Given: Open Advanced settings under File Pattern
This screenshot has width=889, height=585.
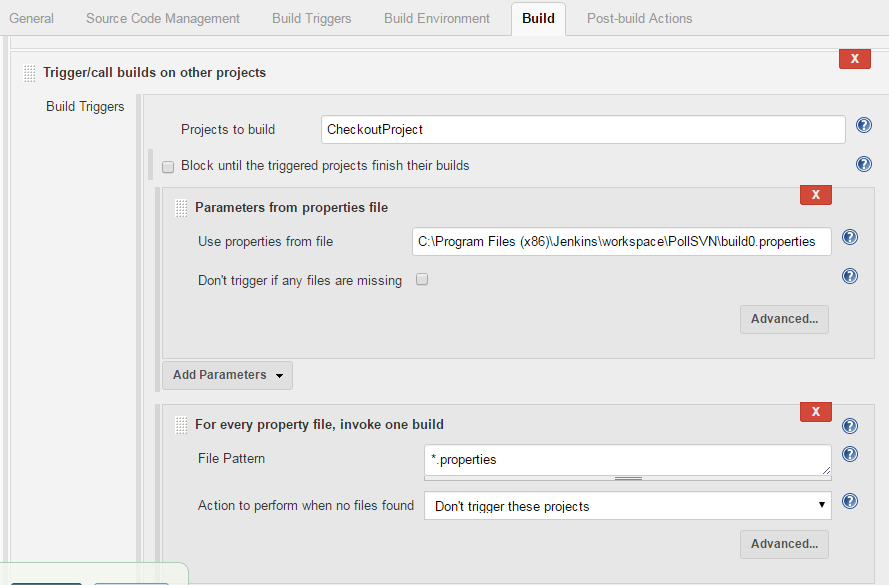Looking at the screenshot, I should click(x=784, y=544).
